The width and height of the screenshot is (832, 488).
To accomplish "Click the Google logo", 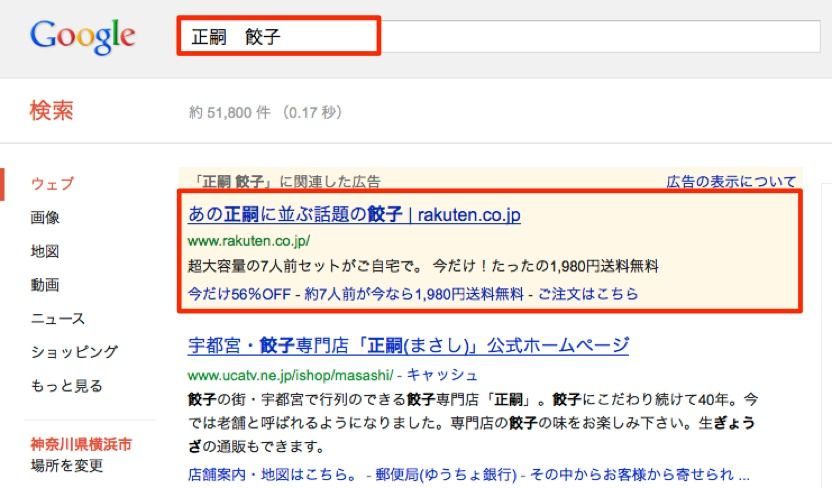I will click(x=82, y=36).
